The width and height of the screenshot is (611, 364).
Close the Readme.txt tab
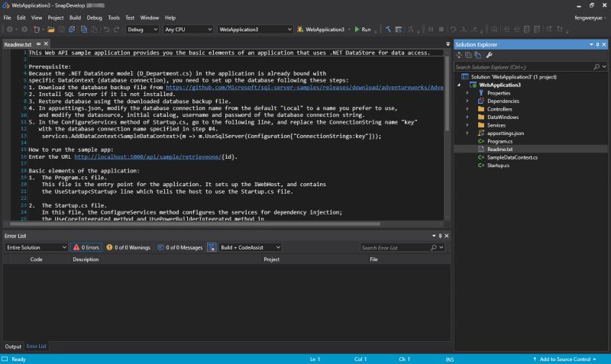click(46, 44)
